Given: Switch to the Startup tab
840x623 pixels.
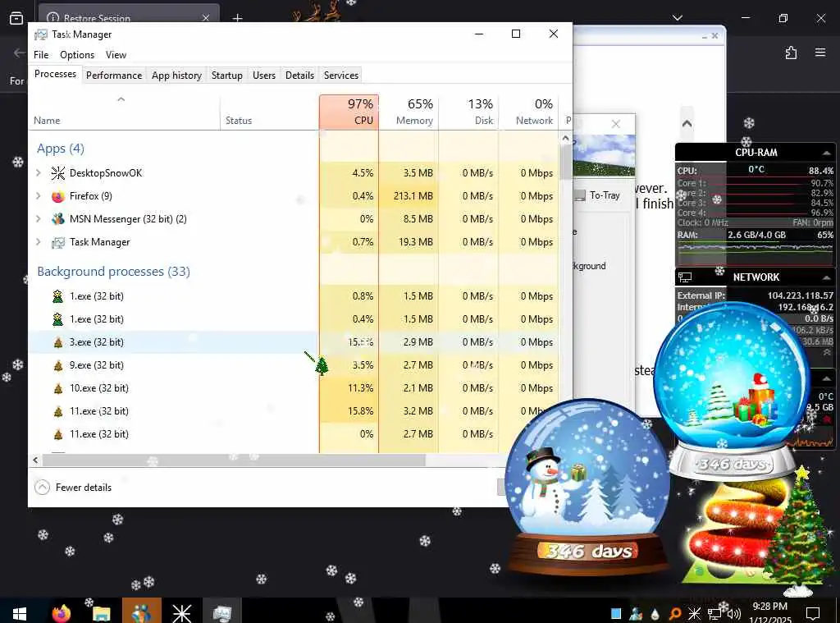Looking at the screenshot, I should [226, 76].
